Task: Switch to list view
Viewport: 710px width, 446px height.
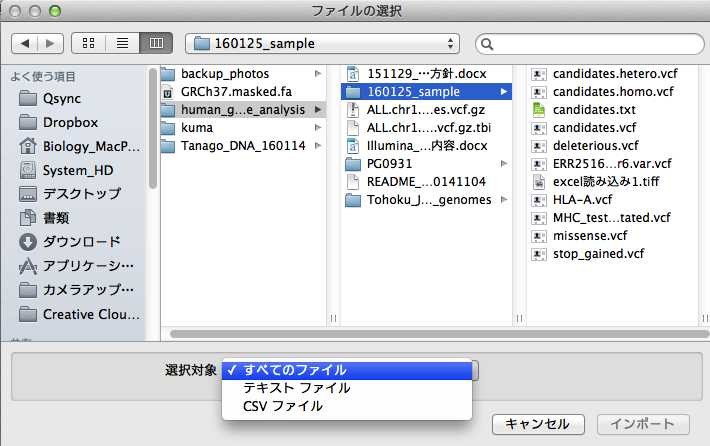Action: click(122, 43)
